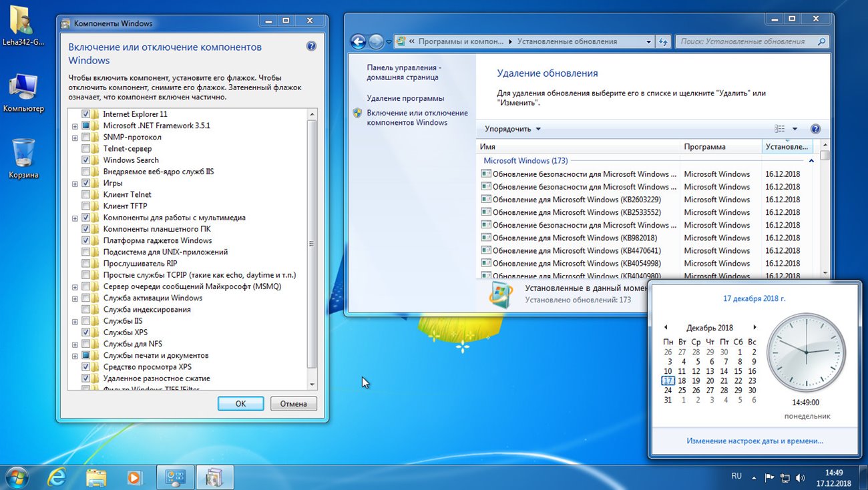Sort updates by Имя column header
868x490 pixels.
(x=579, y=147)
